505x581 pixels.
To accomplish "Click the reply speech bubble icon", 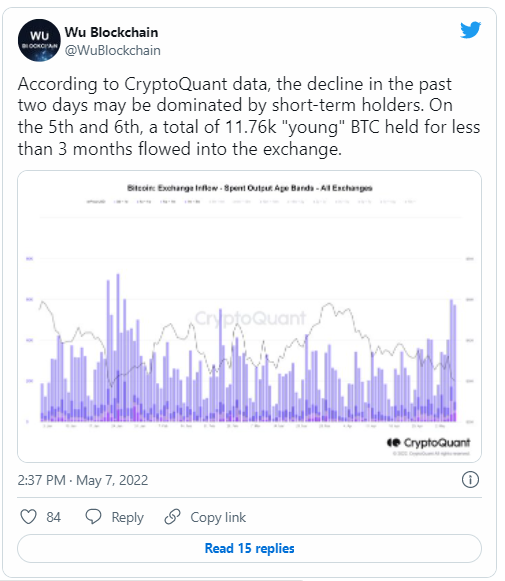I will tap(93, 517).
